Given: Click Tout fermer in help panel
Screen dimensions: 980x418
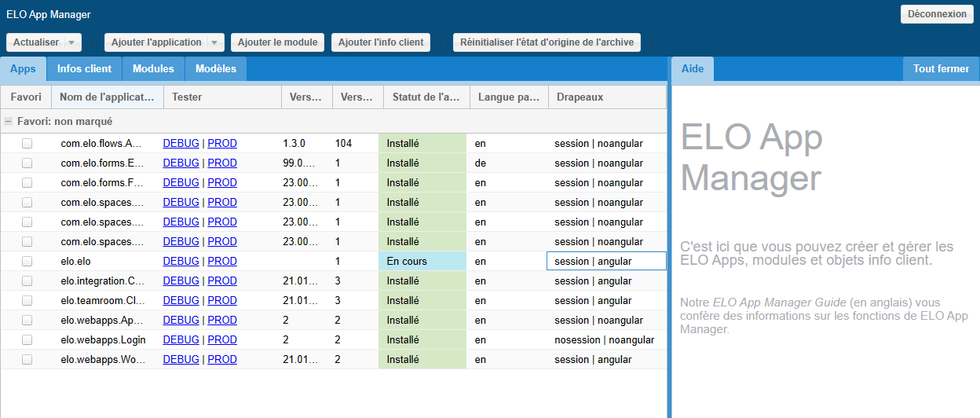Looking at the screenshot, I should coord(941,69).
